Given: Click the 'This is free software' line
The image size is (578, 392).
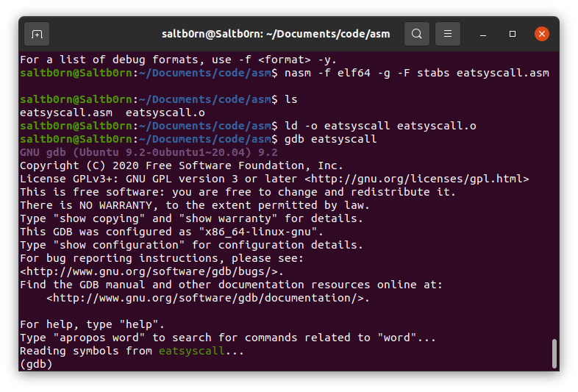Looking at the screenshot, I should pos(238,192).
